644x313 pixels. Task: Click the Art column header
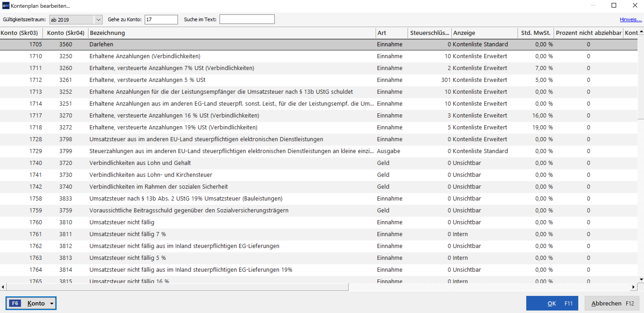point(392,33)
